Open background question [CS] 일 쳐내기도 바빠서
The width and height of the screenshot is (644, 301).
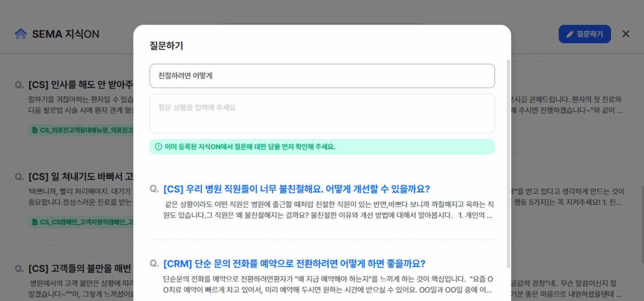click(x=80, y=177)
